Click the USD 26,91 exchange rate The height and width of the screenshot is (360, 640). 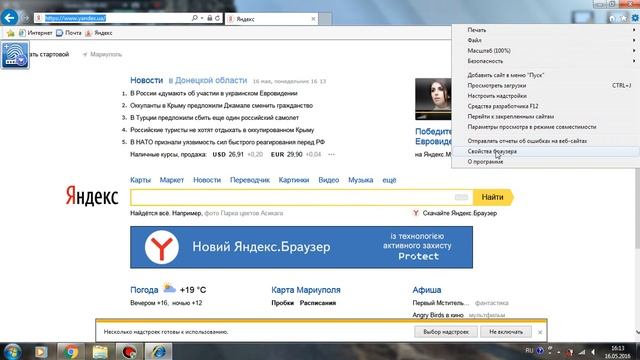click(x=228, y=155)
